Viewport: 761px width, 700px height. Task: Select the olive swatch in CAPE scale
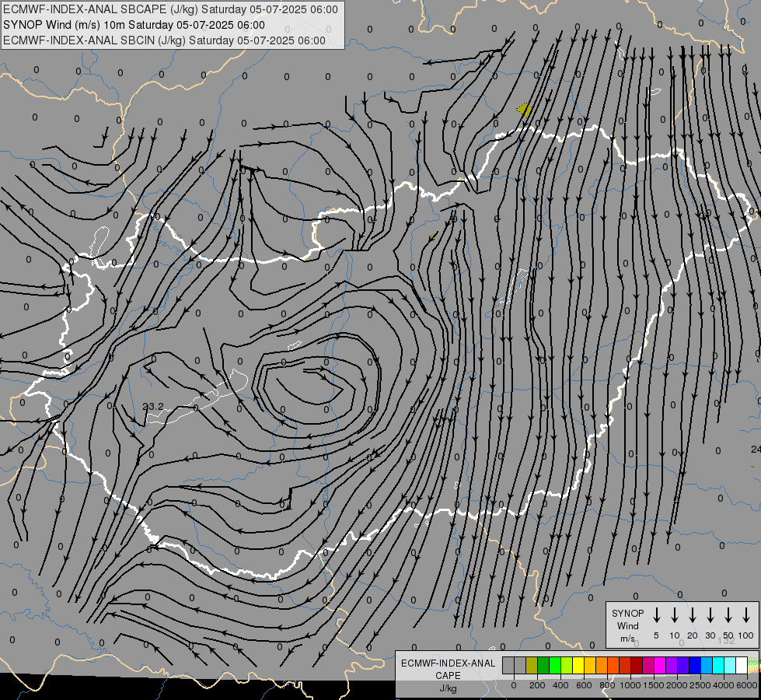point(532,666)
